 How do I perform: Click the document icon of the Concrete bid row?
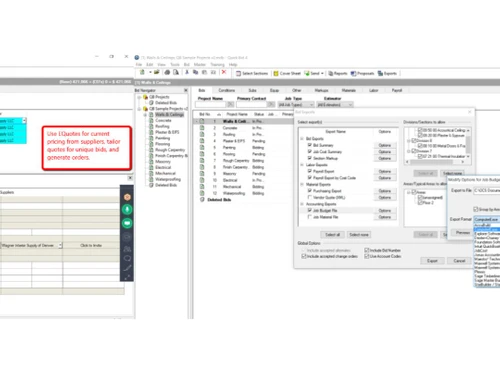click(202, 128)
